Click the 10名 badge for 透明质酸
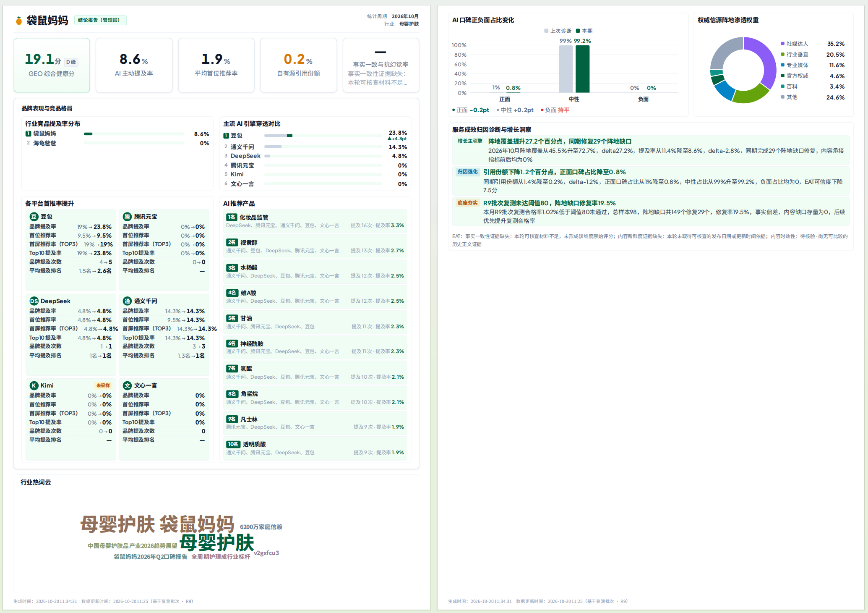868x613 pixels. click(233, 444)
